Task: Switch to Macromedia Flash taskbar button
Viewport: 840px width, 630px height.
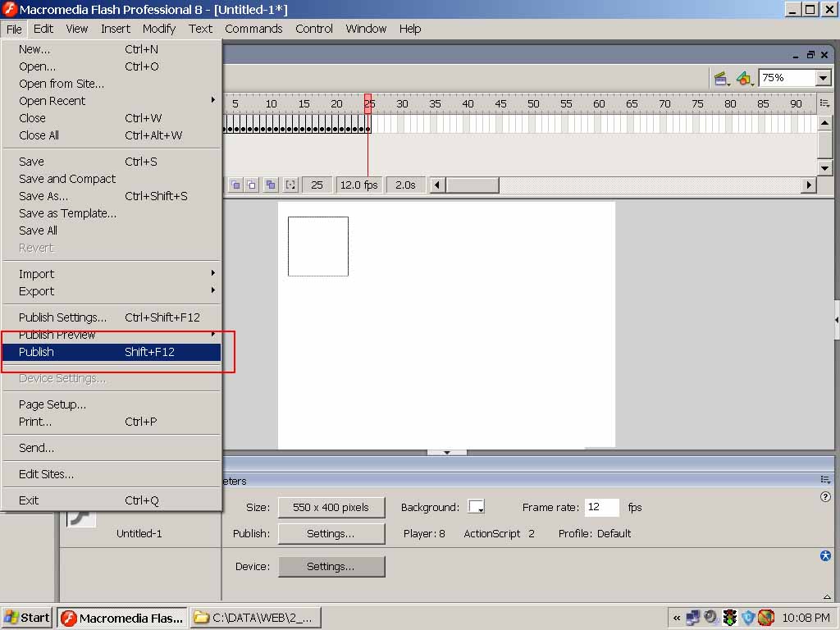Action: click(122, 618)
